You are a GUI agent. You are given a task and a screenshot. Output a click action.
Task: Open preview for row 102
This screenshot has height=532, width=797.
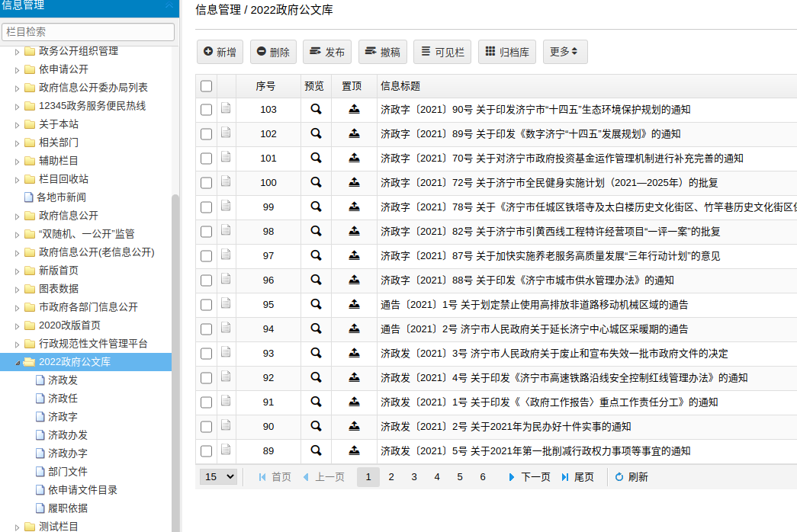(316, 133)
